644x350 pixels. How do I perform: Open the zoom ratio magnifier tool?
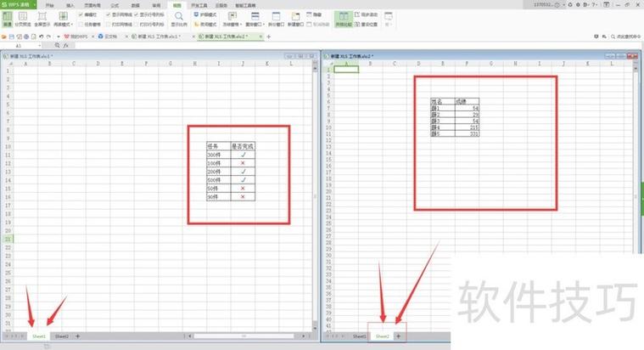[179, 19]
